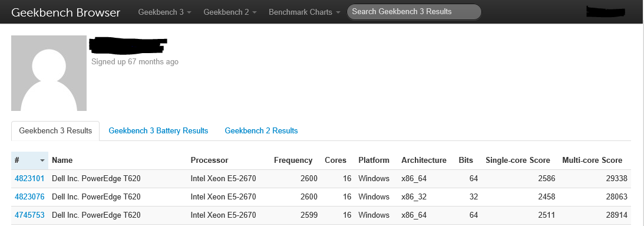Sort by Single-core Score column header

pos(517,161)
